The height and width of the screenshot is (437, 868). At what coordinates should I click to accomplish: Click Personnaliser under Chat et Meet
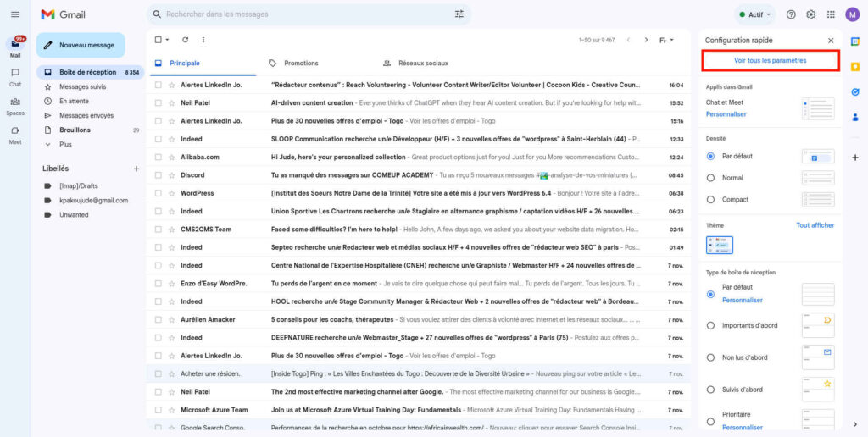click(726, 114)
